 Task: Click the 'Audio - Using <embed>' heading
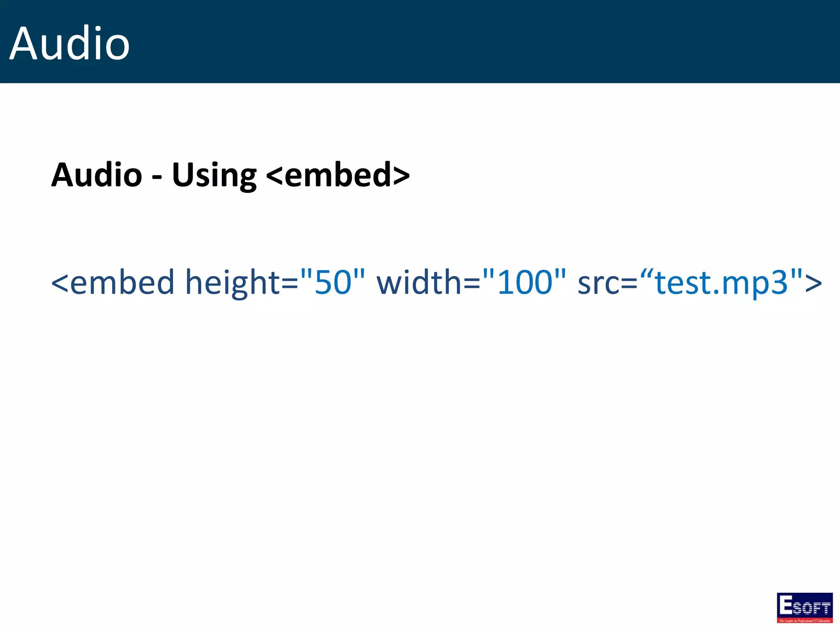(230, 175)
